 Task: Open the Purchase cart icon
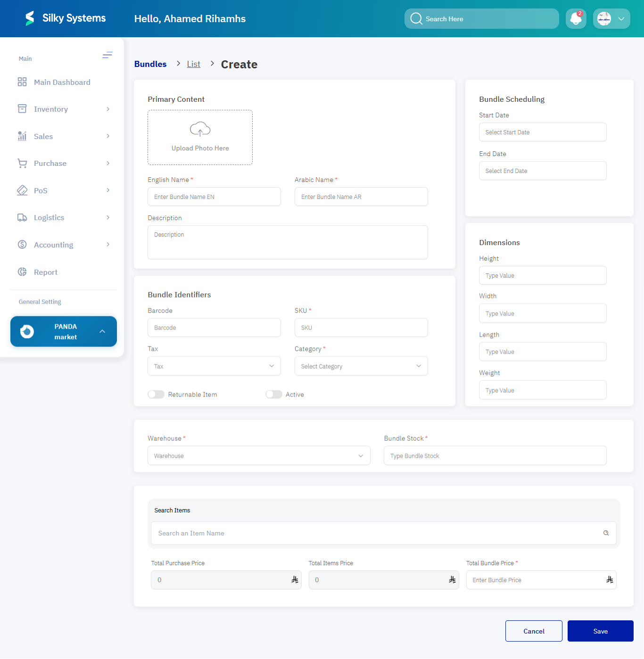click(22, 163)
